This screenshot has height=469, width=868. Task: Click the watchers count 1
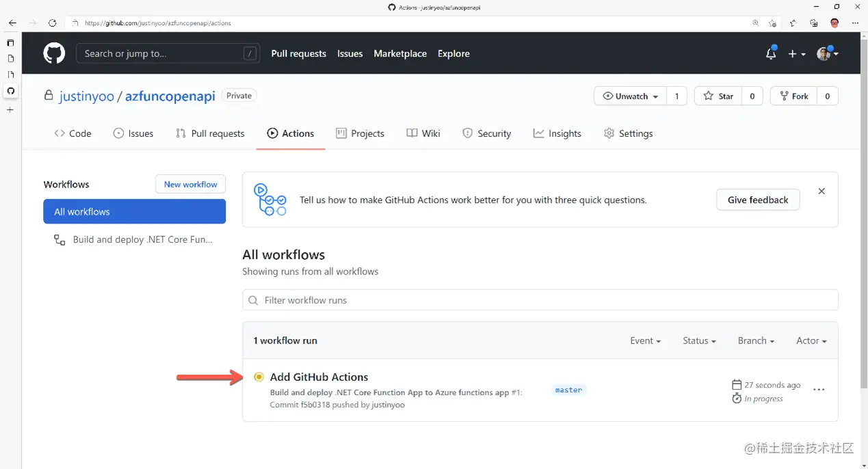(x=676, y=96)
